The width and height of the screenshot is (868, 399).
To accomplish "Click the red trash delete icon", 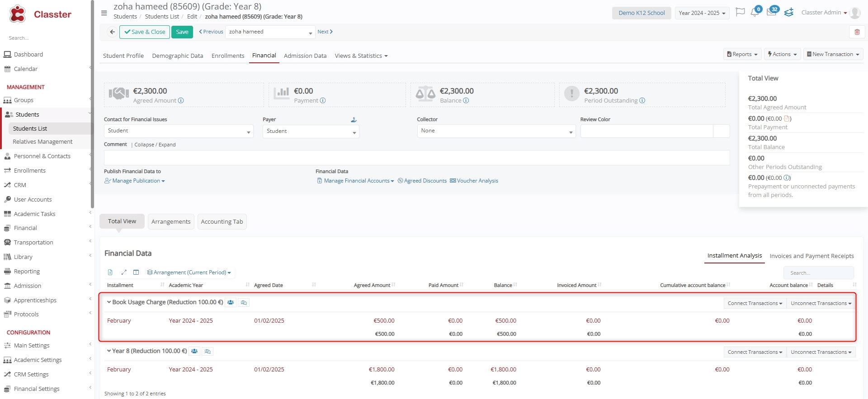I will click(x=857, y=32).
